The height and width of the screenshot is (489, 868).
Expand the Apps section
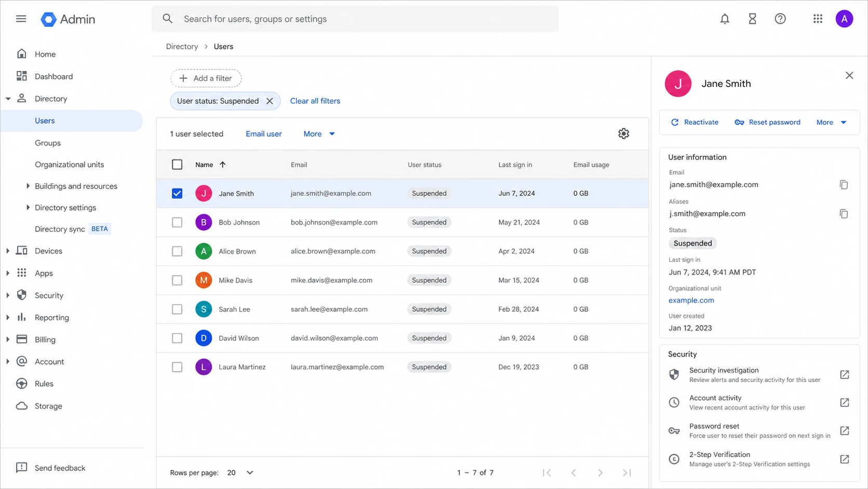point(8,273)
